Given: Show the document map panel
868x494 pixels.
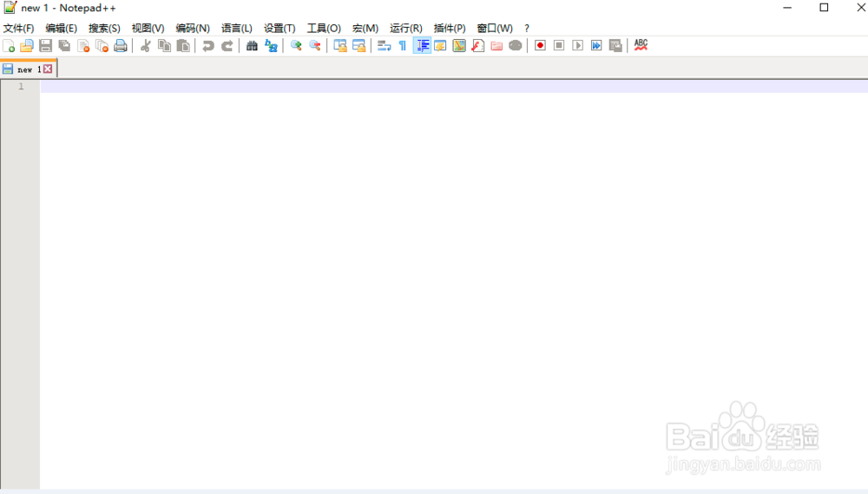Looking at the screenshot, I should (x=459, y=46).
